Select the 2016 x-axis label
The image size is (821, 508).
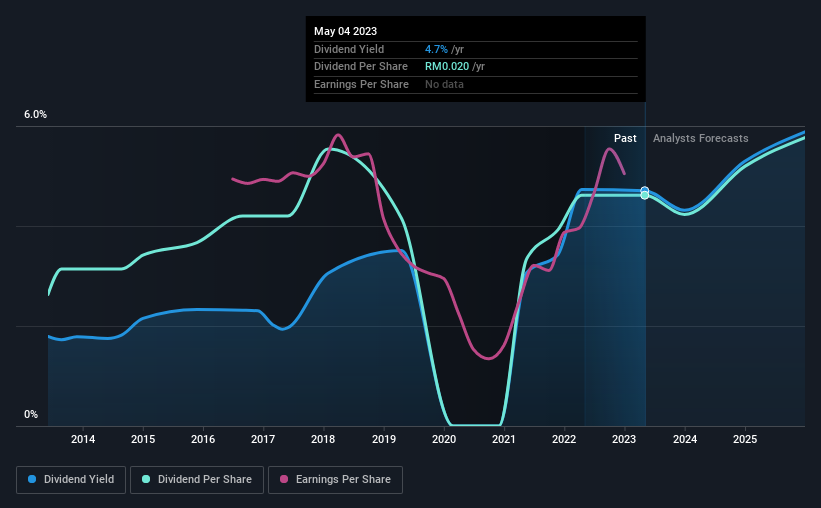coord(203,439)
